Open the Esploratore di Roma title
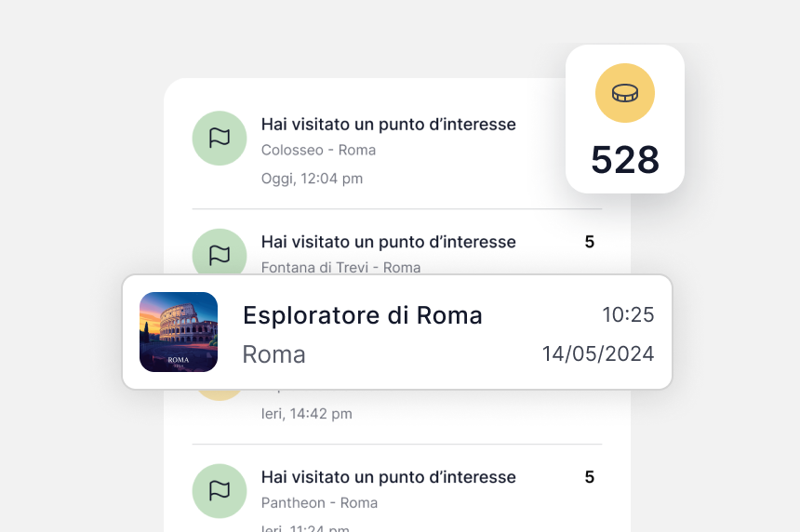The height and width of the screenshot is (532, 800). [362, 315]
